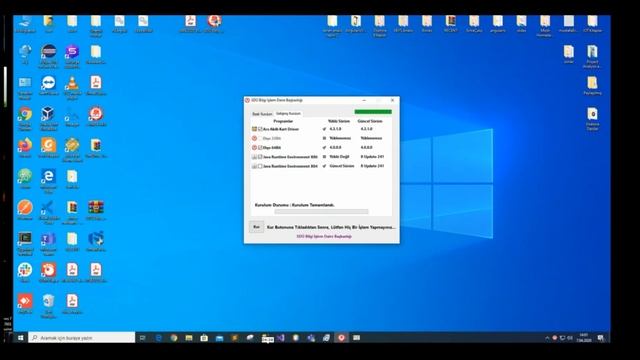Open the Mail app from the taskbar
This screenshot has height=360, width=640.
pyautogui.click(x=220, y=338)
